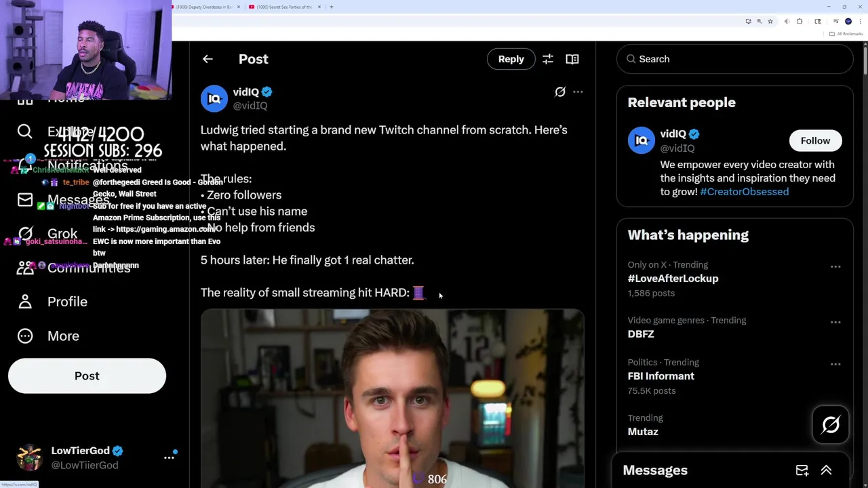The width and height of the screenshot is (868, 488).
Task: Open Grok from the sidebar menu
Action: [62, 234]
